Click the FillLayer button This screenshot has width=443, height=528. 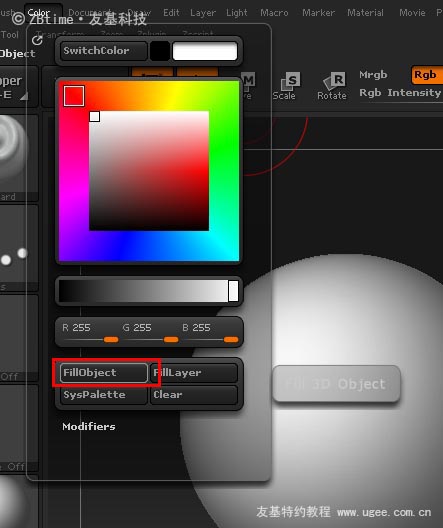coord(194,373)
